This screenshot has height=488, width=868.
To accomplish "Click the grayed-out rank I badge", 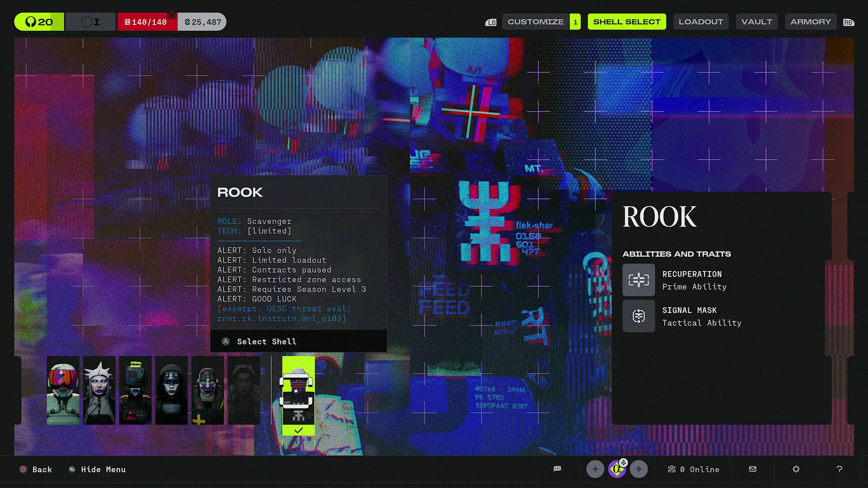I will (90, 21).
